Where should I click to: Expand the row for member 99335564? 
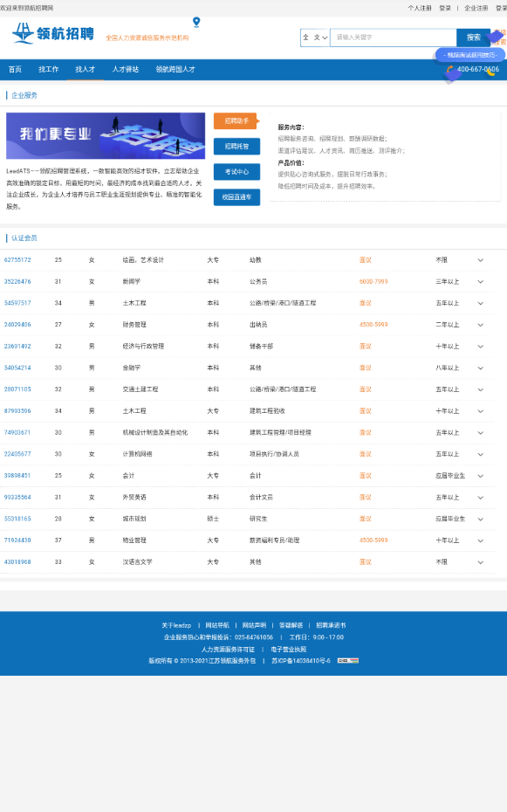pyautogui.click(x=481, y=498)
